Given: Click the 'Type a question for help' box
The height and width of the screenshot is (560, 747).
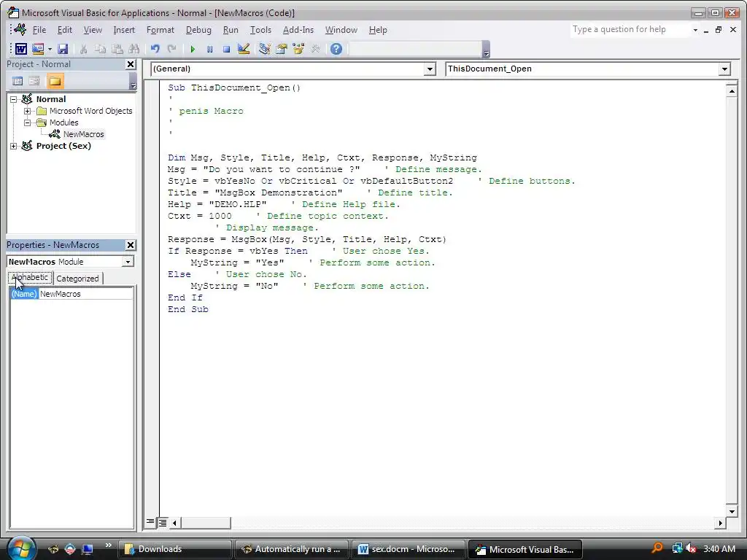Looking at the screenshot, I should 630,29.
